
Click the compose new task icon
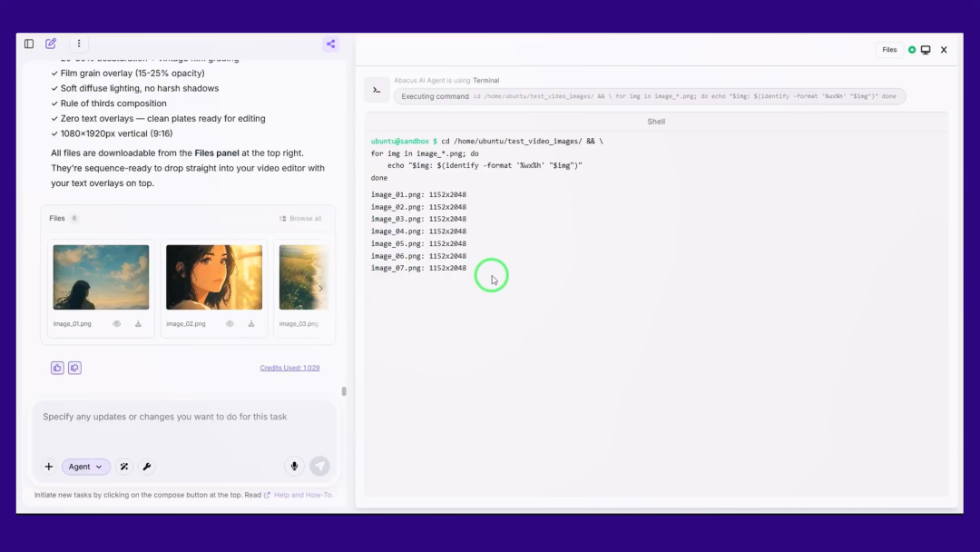(x=51, y=44)
